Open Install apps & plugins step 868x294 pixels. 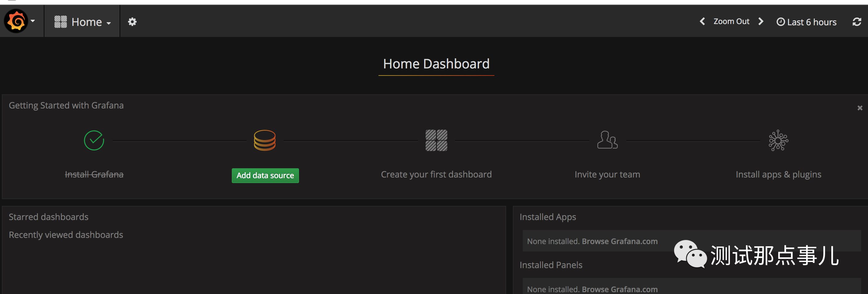point(778,174)
